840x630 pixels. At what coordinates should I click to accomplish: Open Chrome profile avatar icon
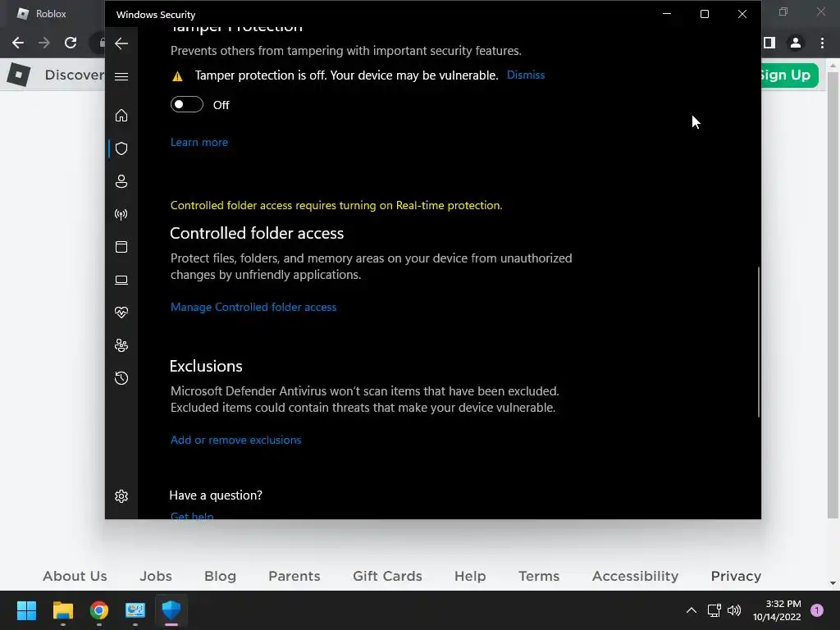pyautogui.click(x=796, y=43)
